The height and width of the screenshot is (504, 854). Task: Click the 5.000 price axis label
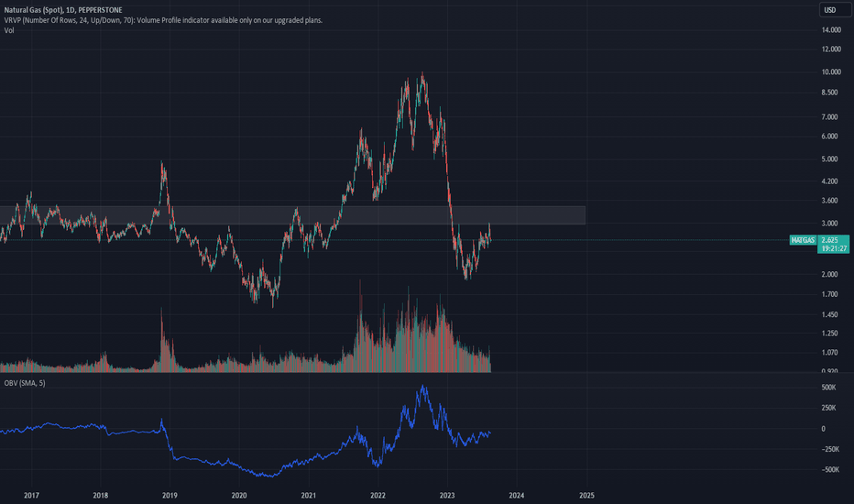[829, 159]
